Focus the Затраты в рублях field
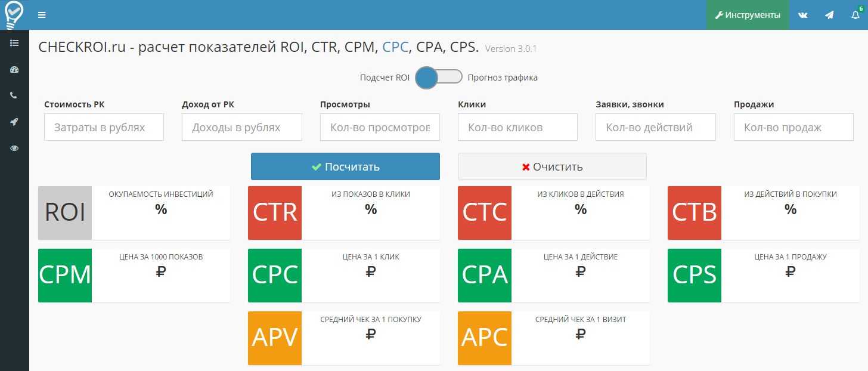 pyautogui.click(x=104, y=127)
